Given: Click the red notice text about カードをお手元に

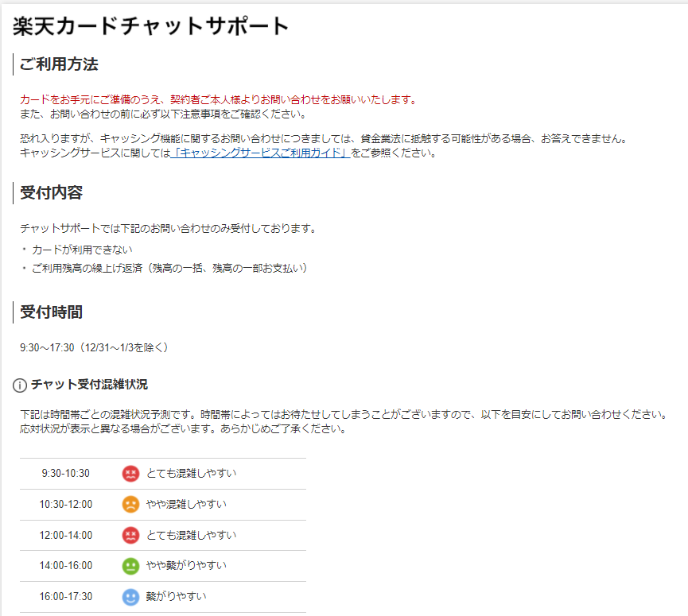Looking at the screenshot, I should click(218, 99).
